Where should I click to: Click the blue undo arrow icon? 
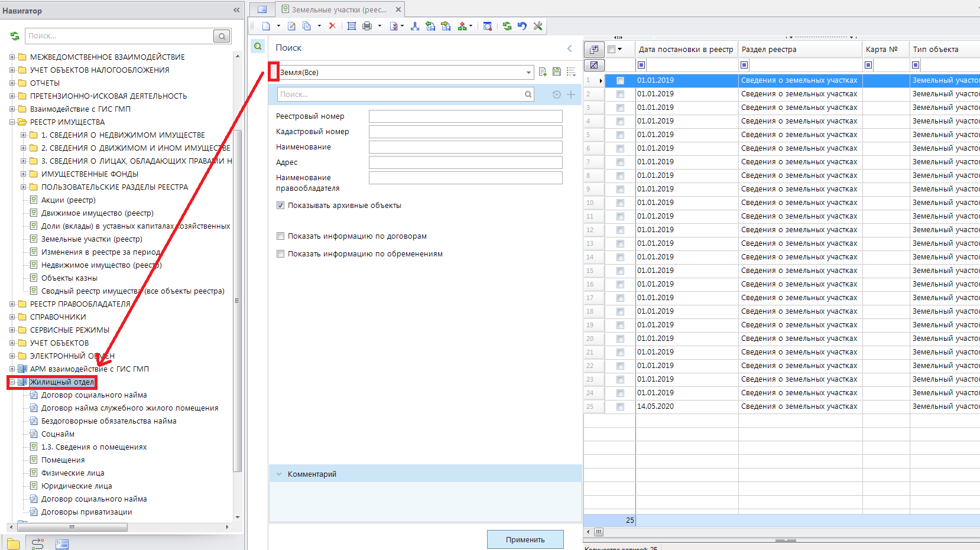pyautogui.click(x=522, y=26)
